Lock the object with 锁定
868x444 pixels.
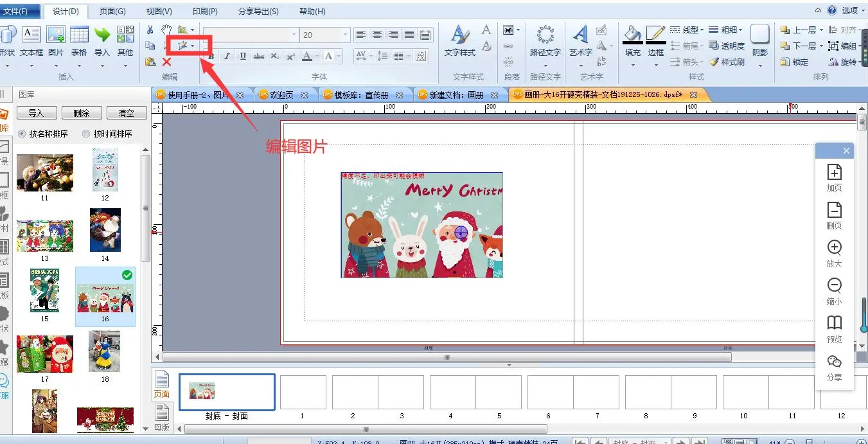click(x=794, y=62)
